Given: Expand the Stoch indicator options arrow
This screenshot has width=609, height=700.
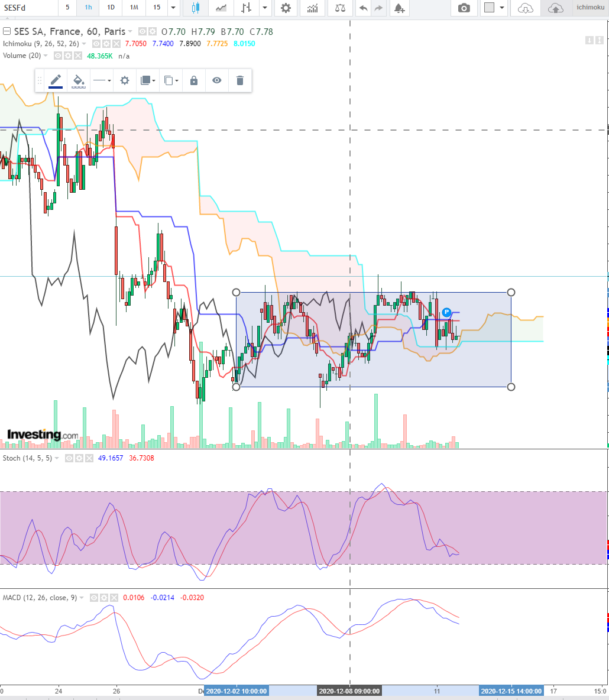Looking at the screenshot, I should pyautogui.click(x=57, y=458).
